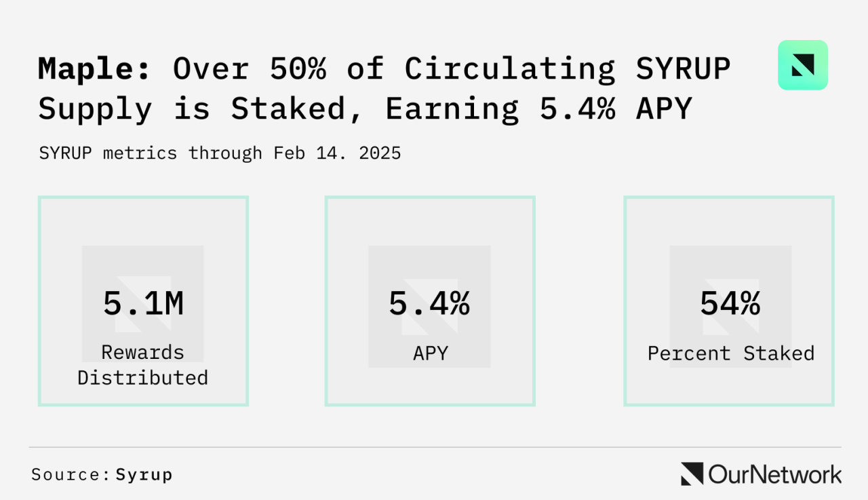Click the top border of Percent Staked card
Screen dimensions: 868x500
[x=729, y=197]
